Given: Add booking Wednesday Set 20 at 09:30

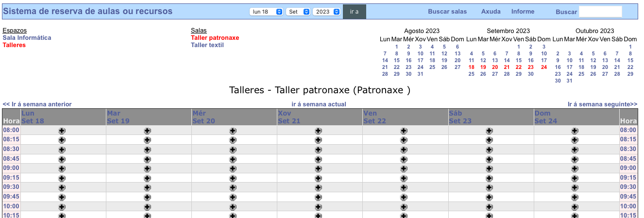Looking at the screenshot, I should coord(233,187).
